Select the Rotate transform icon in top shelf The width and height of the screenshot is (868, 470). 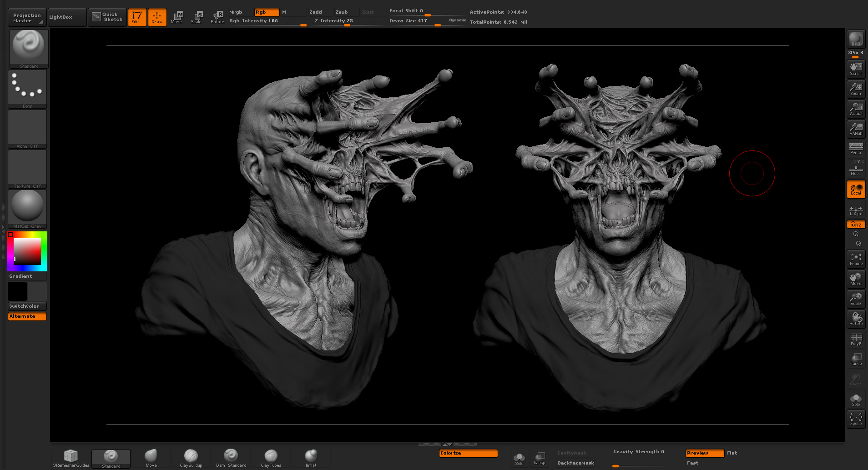click(217, 17)
